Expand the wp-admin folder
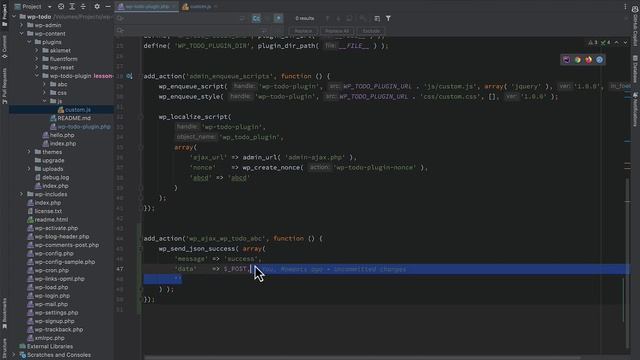Screen dimensions: 640x360 (x=22, y=25)
